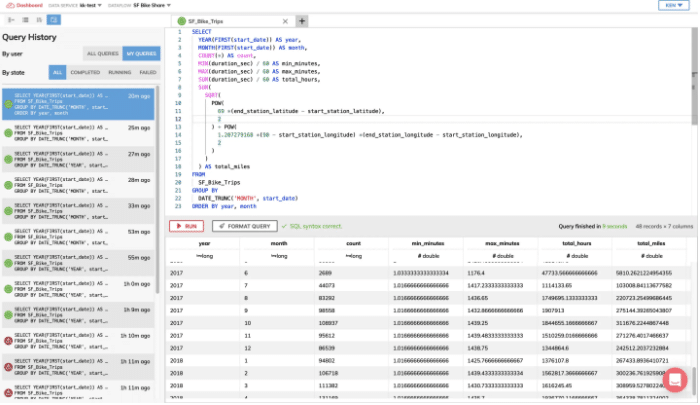This screenshot has width=700, height=405.
Task: Run the SQL query
Action: (x=186, y=226)
